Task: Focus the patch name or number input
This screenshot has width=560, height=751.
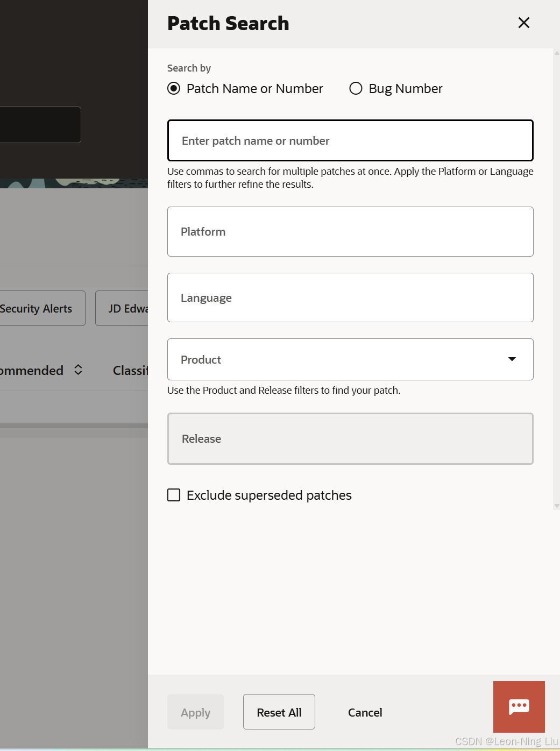Action: (350, 140)
